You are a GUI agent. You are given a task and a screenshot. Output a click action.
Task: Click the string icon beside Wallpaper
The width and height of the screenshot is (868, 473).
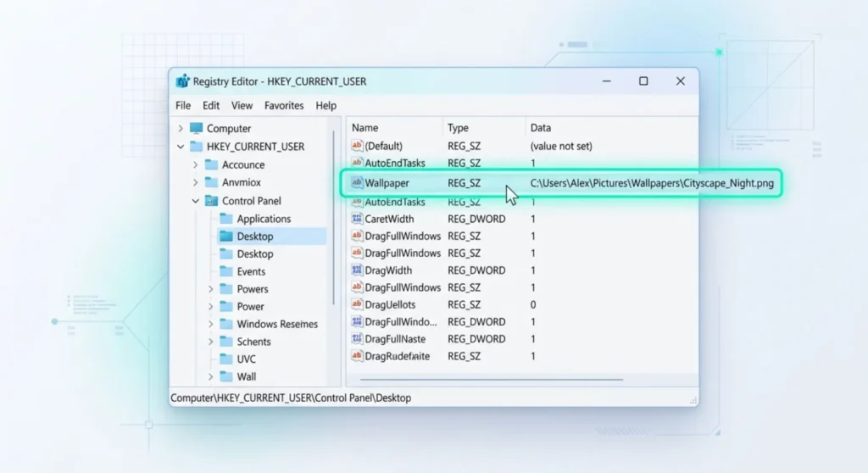pyautogui.click(x=357, y=182)
